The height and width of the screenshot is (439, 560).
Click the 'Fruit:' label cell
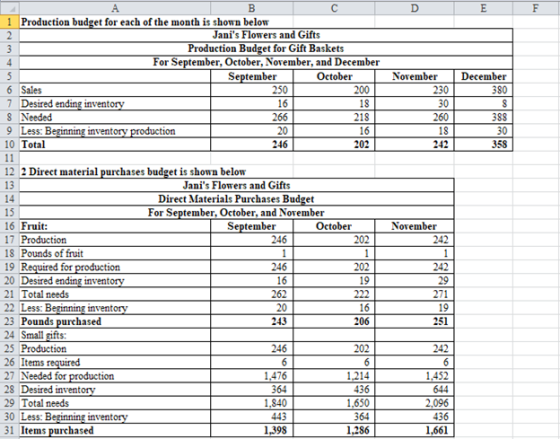tap(115, 226)
